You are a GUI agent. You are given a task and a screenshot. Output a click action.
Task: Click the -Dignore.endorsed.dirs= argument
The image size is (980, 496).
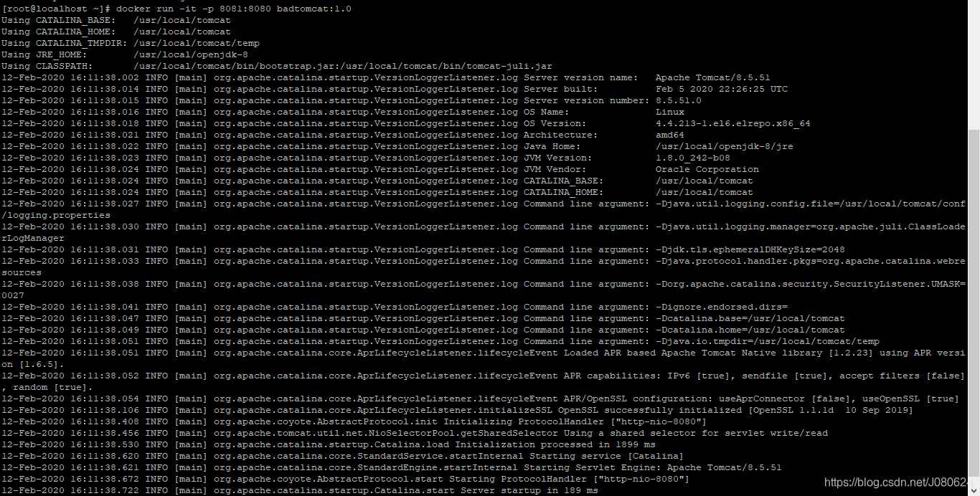pos(722,307)
